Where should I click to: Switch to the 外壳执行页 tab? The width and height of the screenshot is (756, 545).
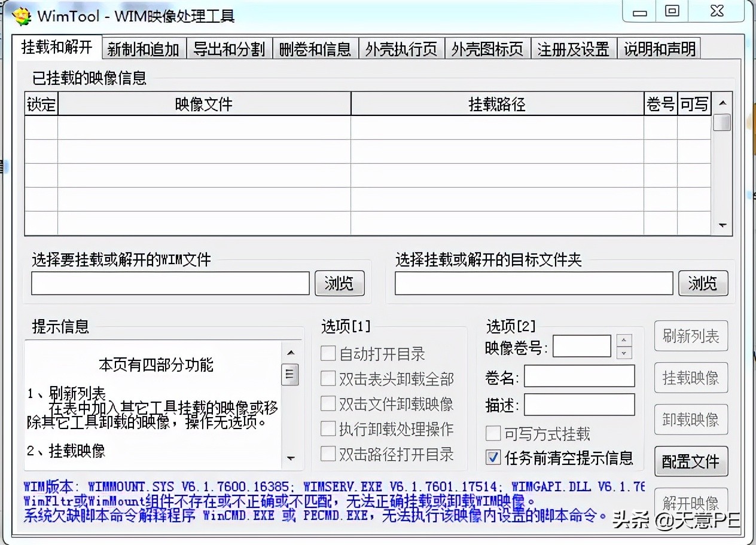point(401,48)
